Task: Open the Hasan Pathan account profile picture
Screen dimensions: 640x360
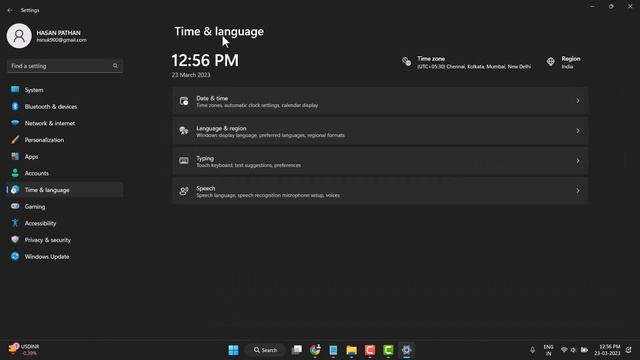Action: pos(19,36)
